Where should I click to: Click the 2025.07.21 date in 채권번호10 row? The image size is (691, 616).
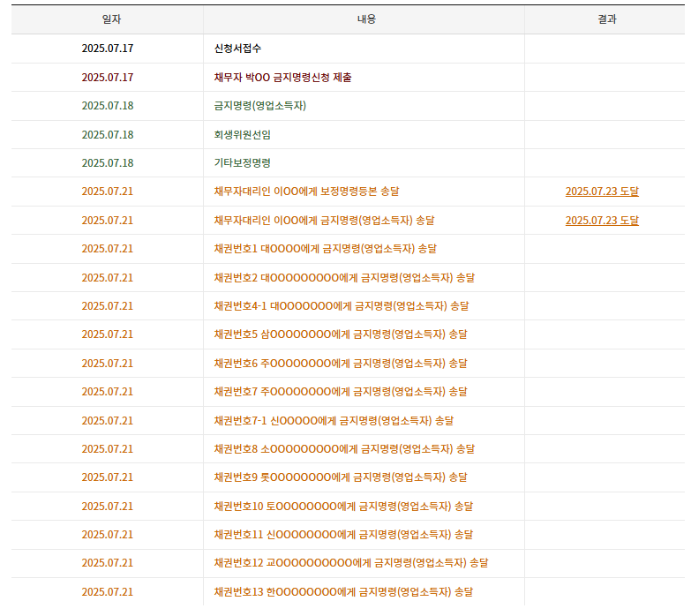[x=108, y=506]
